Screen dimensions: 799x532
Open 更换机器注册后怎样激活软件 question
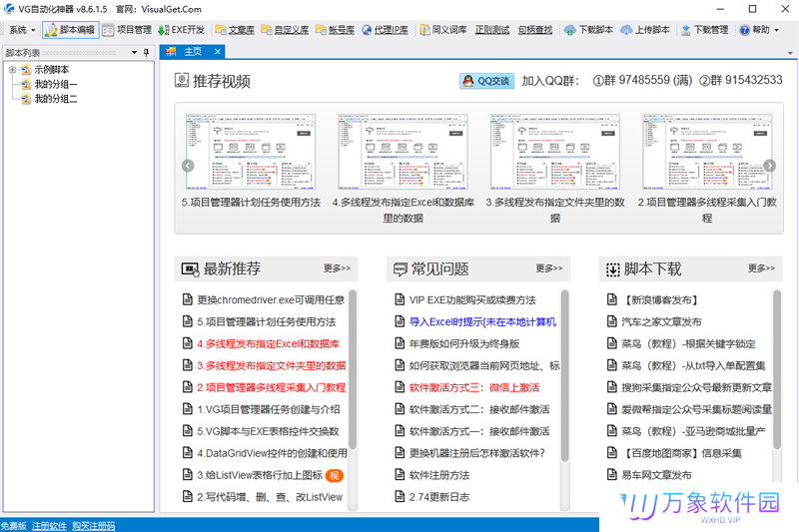tap(477, 453)
